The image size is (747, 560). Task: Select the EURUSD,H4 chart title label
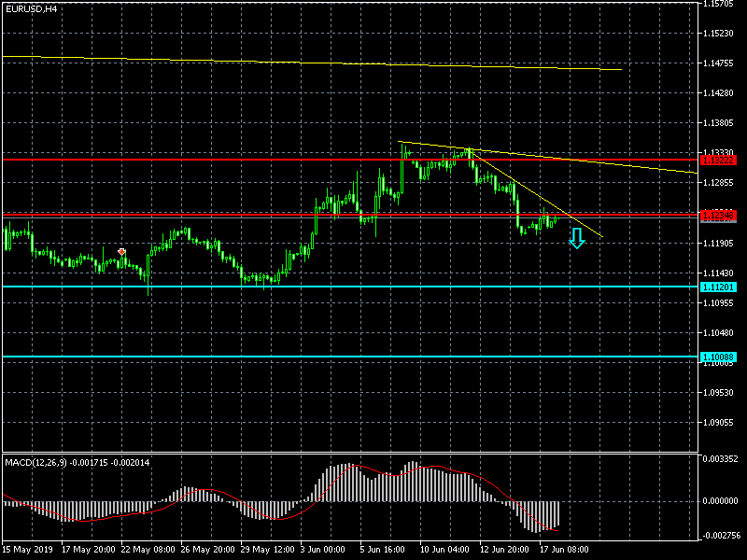(32, 8)
